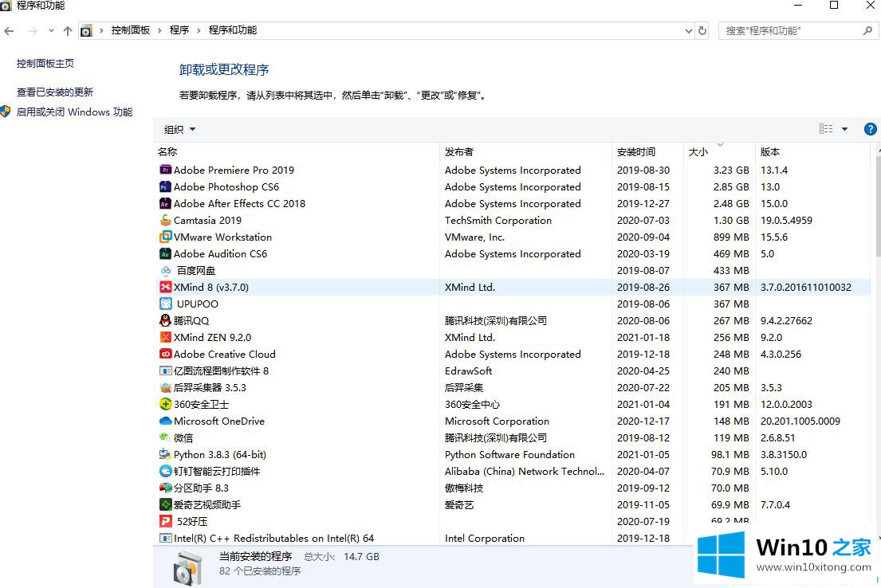The width and height of the screenshot is (881, 588).
Task: Click the EdrawSoft publisher cell
Action: (x=469, y=370)
